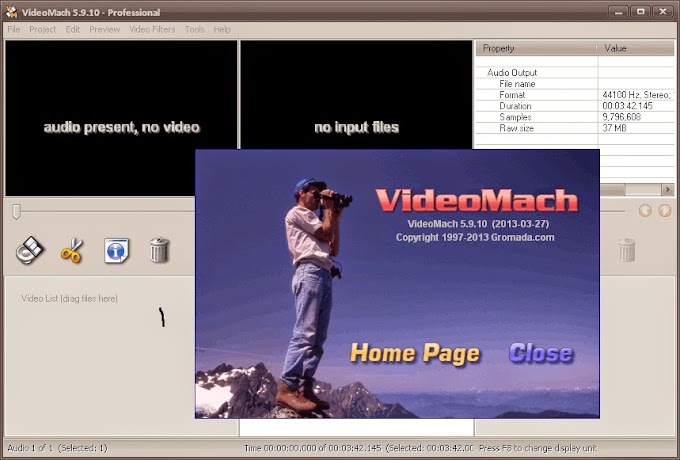Click the previous frame round arrow button
This screenshot has height=460, width=680.
pyautogui.click(x=645, y=211)
